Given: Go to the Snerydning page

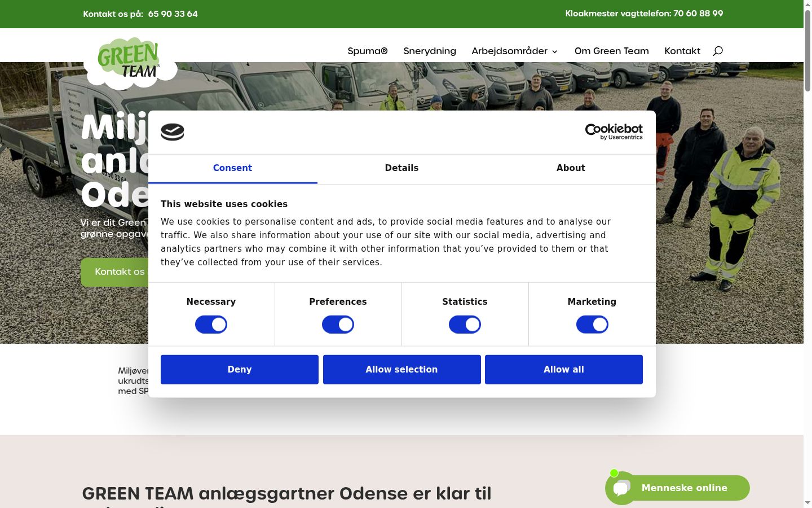Looking at the screenshot, I should tap(430, 51).
